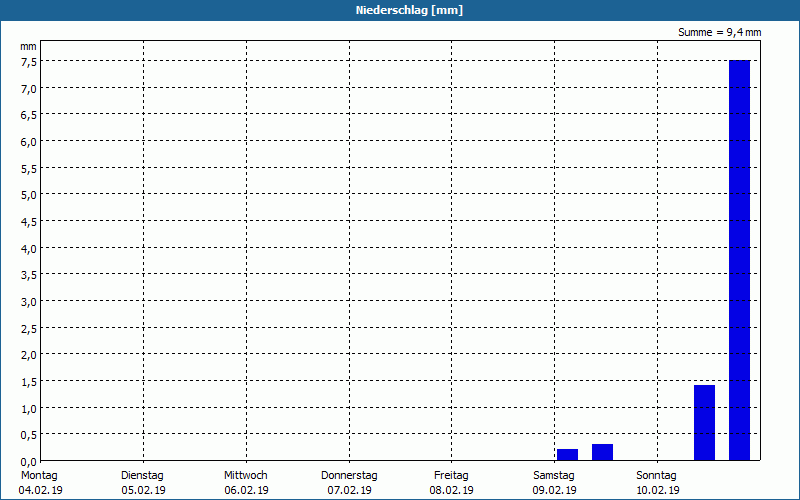Click the date '09.02.19'
Viewport: 800px width, 500px height.
click(555, 490)
